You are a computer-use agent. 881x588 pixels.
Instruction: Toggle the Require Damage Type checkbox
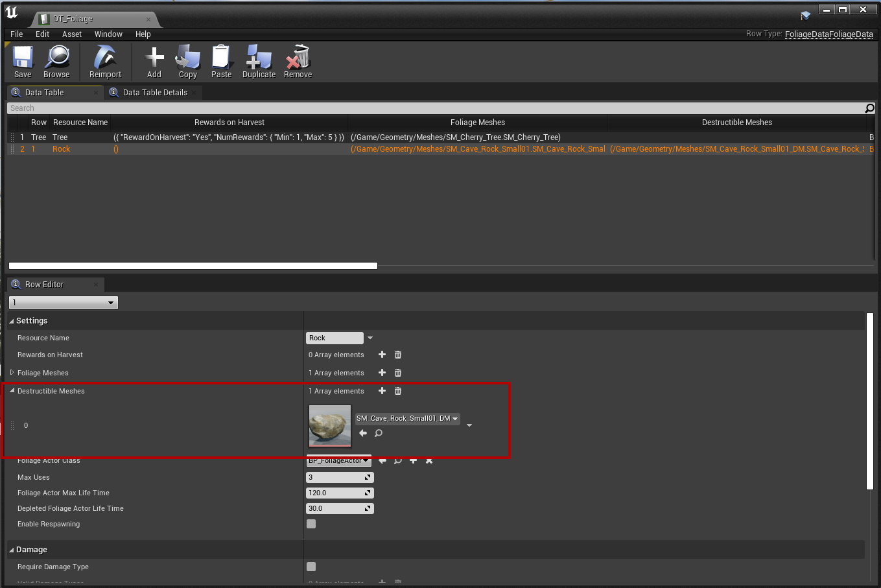point(311,567)
